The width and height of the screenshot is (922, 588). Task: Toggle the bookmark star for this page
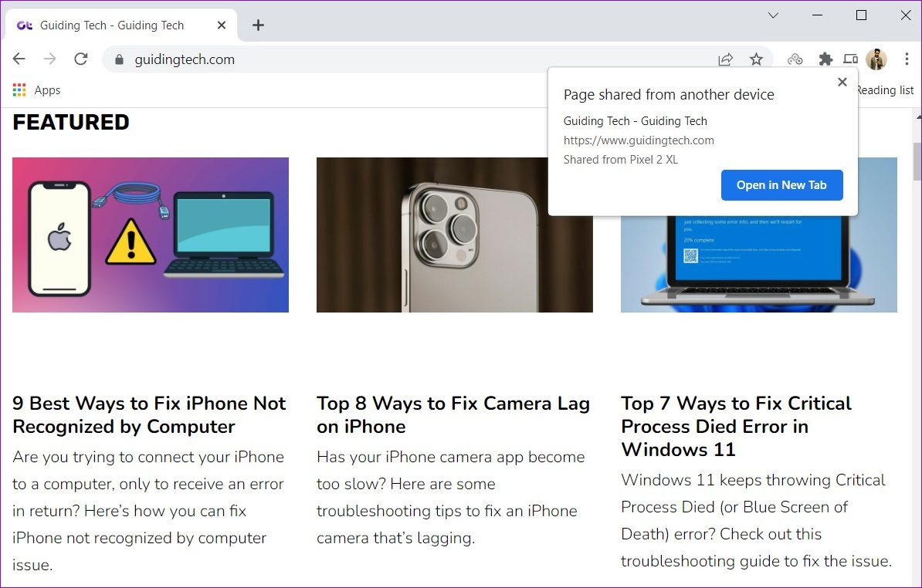click(757, 59)
